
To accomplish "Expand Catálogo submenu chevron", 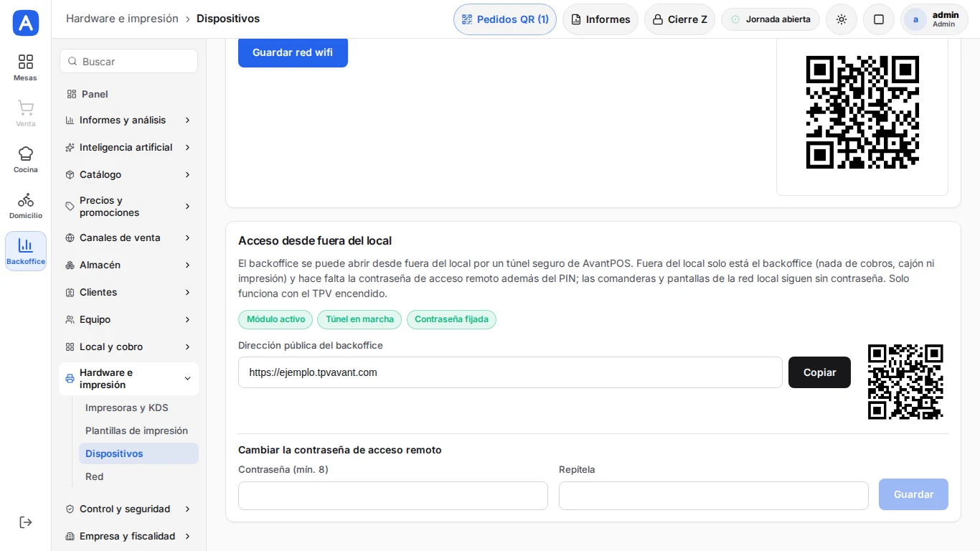I will [x=187, y=174].
